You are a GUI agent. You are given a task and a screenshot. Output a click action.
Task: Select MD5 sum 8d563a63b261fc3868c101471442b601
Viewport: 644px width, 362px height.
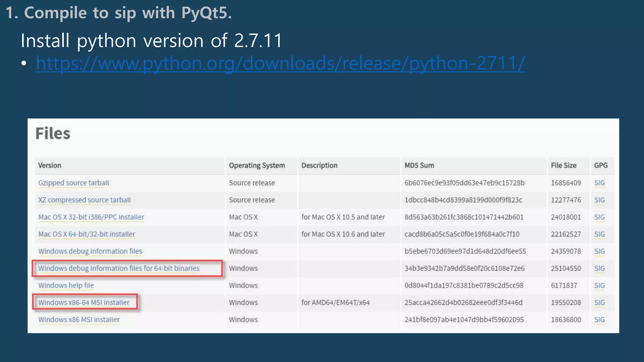464,217
